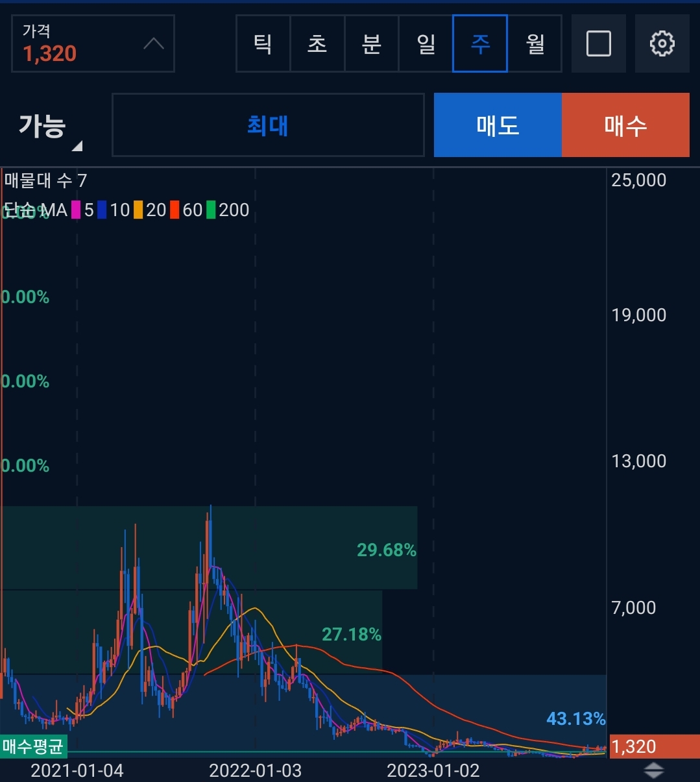
Task: Click the square chart mode icon
Action: 598,43
